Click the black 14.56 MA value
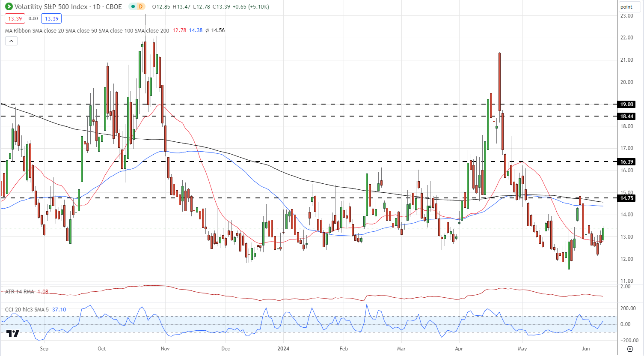This screenshot has height=356, width=644. (x=218, y=30)
